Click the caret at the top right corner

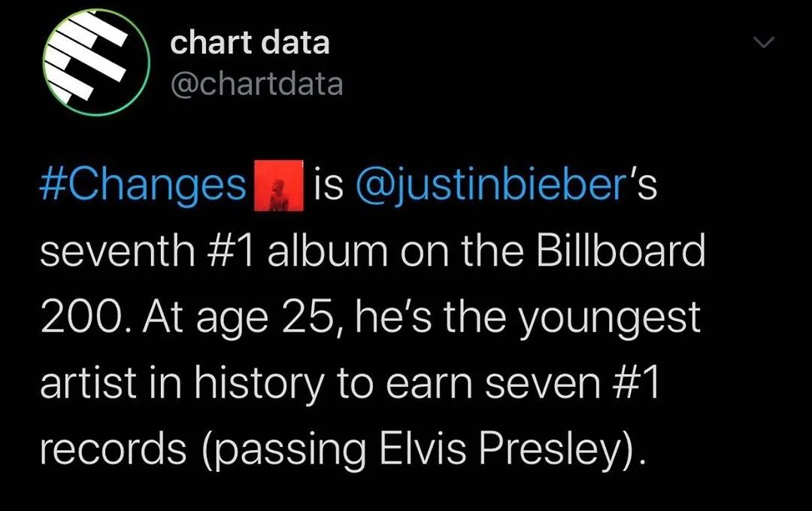point(764,43)
